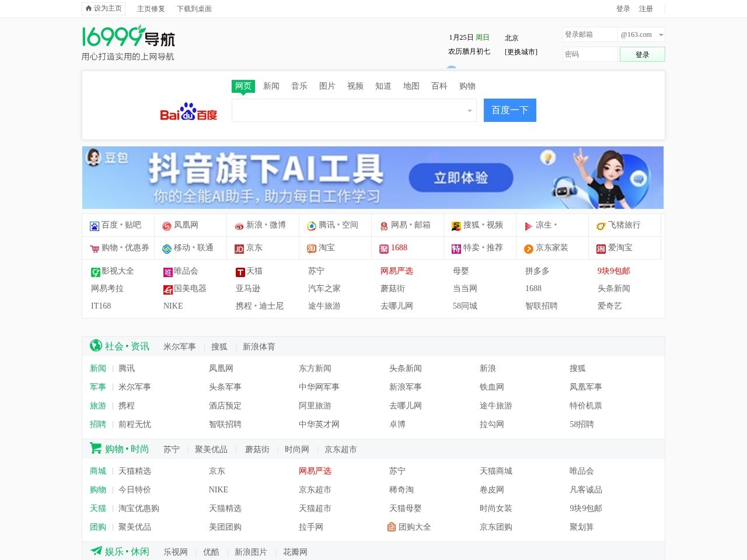The width and height of the screenshot is (747, 560).
Task: Click the change city link
Action: click(x=521, y=52)
